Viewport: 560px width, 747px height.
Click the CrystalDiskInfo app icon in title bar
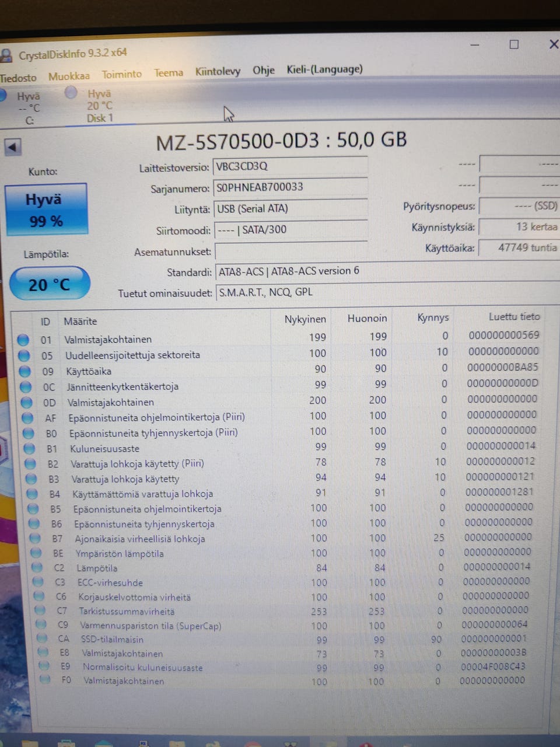tap(6, 56)
